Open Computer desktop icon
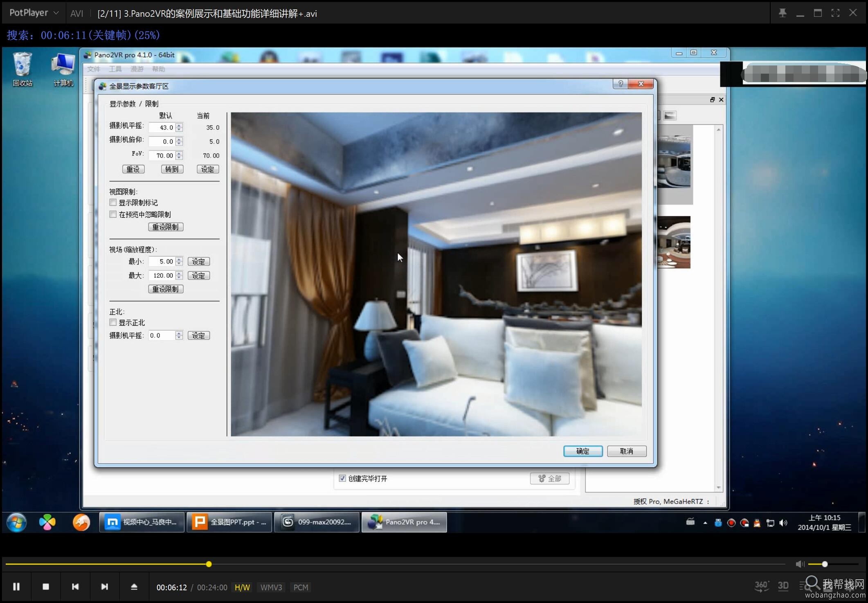This screenshot has height=603, width=868. click(x=63, y=69)
